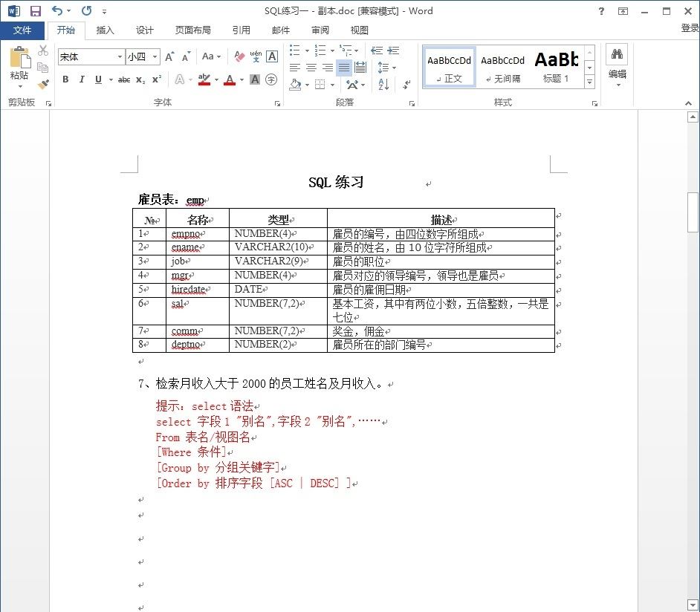Click the scroll down arrow

pos(693,605)
